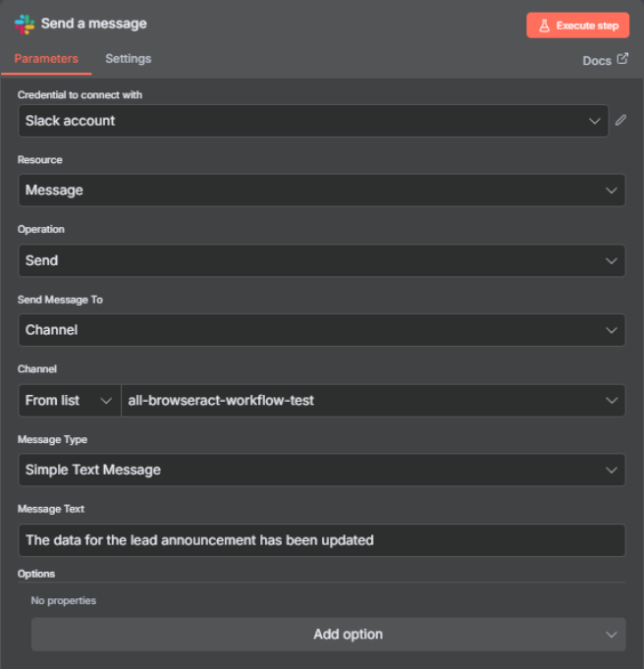
Task: Click the Options section heading
Action: point(36,574)
